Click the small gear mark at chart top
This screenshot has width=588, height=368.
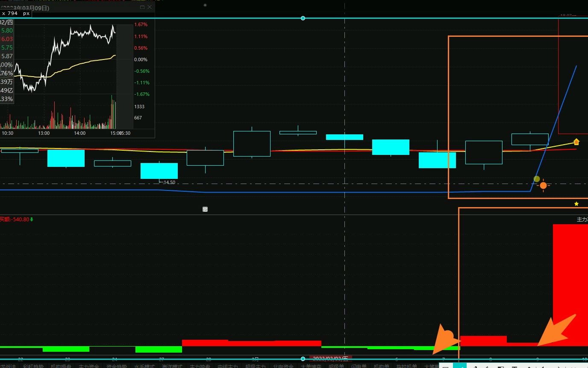[x=205, y=5]
